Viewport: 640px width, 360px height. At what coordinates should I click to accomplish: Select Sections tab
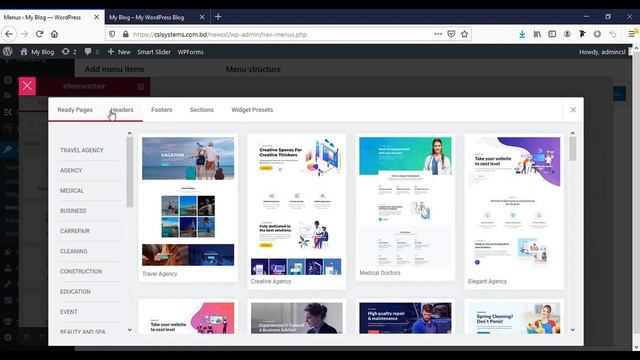pos(202,110)
